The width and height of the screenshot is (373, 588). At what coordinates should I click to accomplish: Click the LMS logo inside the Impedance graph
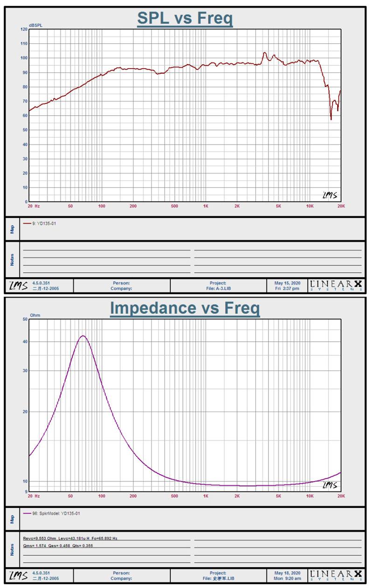coord(330,485)
